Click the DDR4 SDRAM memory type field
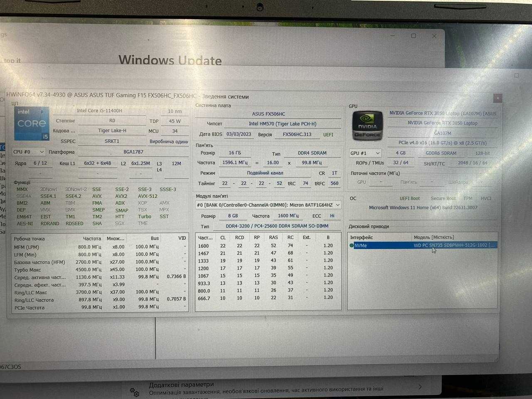Image resolution: width=532 pixels, height=399 pixels. (312, 153)
